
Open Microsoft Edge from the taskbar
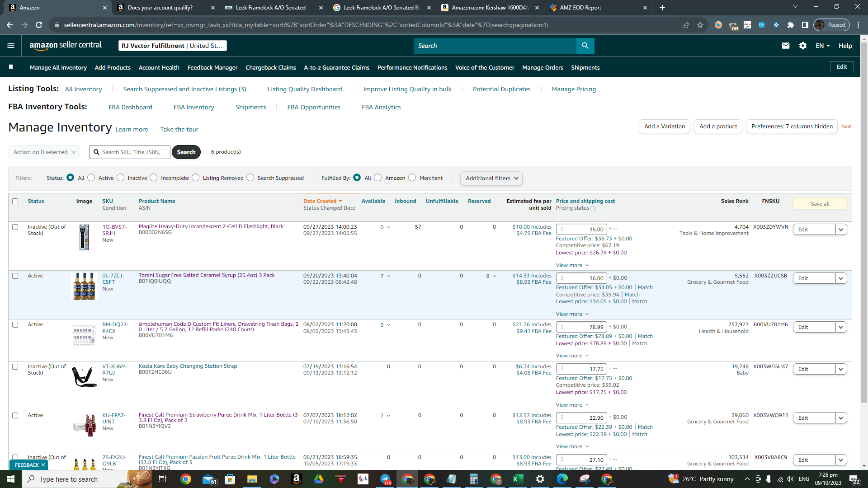(562, 479)
